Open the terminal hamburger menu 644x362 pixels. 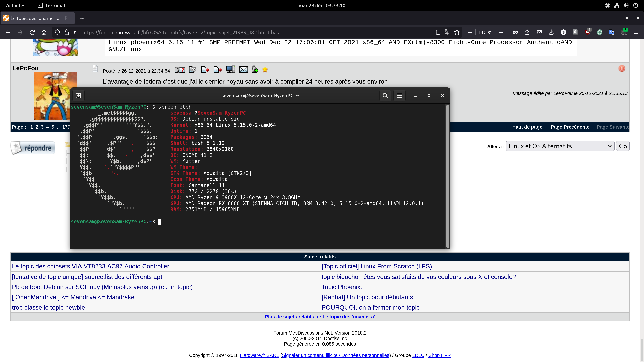pos(399,95)
